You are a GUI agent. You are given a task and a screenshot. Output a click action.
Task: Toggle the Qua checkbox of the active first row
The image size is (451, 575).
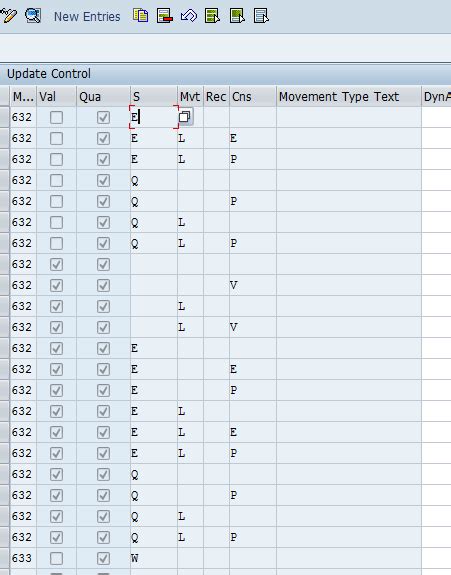pyautogui.click(x=103, y=117)
